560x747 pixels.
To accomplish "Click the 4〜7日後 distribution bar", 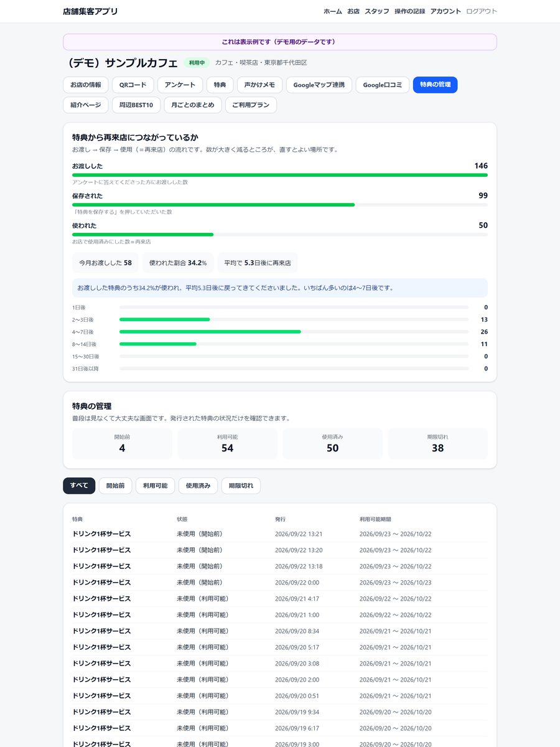I will coord(294,332).
